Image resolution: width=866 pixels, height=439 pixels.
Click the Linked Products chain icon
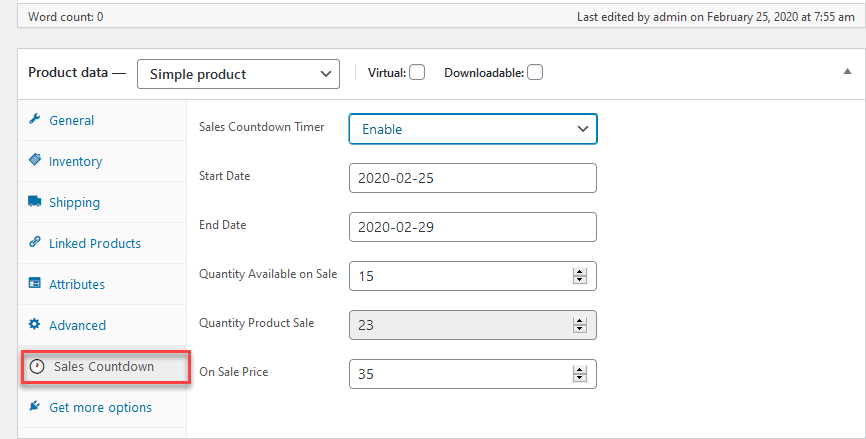pyautogui.click(x=34, y=243)
